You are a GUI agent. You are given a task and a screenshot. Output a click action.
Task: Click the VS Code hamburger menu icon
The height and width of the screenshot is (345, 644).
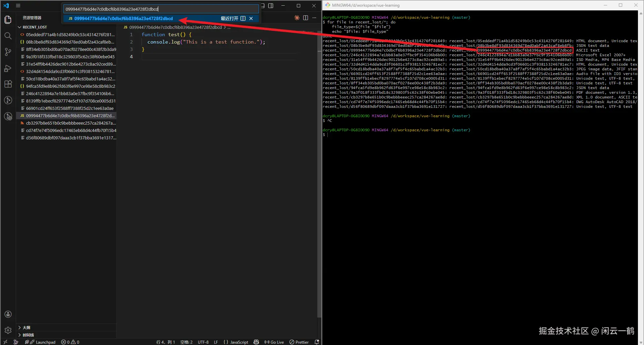(x=18, y=6)
